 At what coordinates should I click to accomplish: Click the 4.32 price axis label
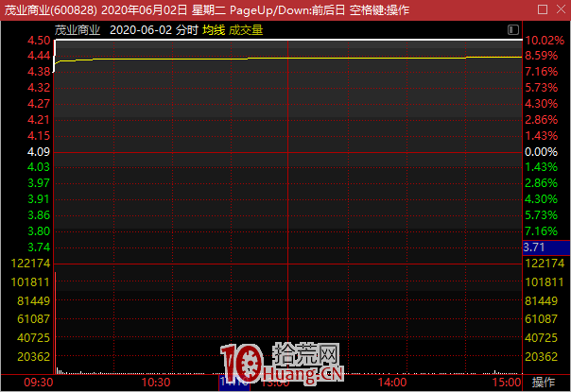tap(39, 88)
